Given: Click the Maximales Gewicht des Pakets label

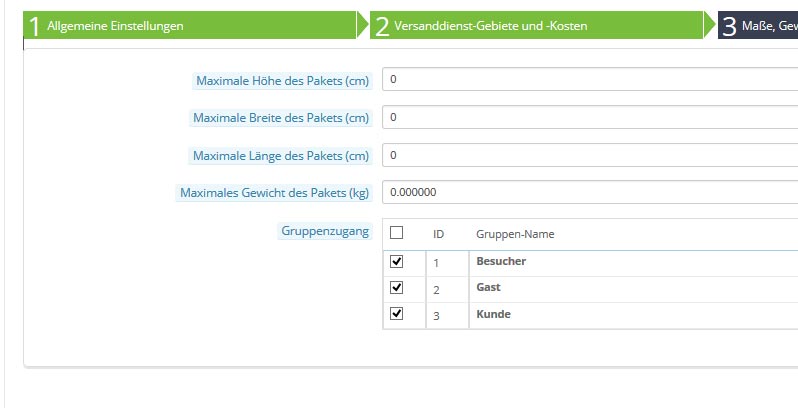Looking at the screenshot, I should 274,193.
